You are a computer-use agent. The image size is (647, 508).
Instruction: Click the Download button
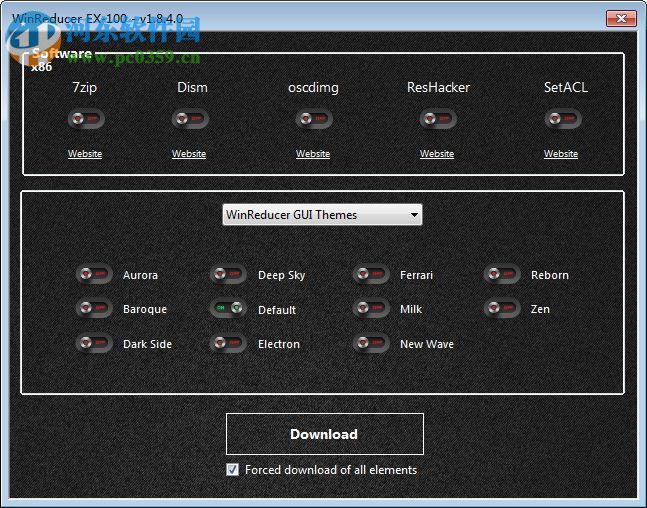click(325, 434)
